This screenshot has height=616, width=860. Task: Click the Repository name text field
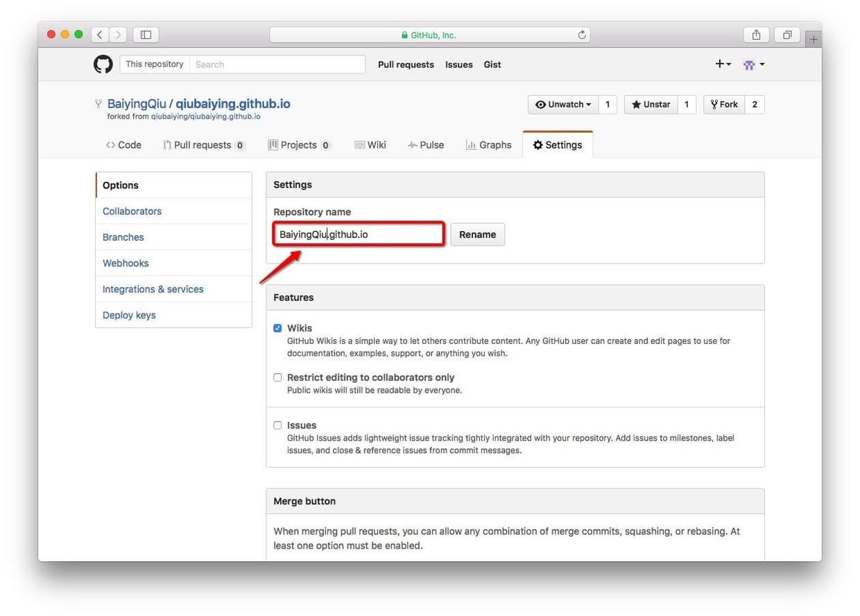tap(359, 234)
